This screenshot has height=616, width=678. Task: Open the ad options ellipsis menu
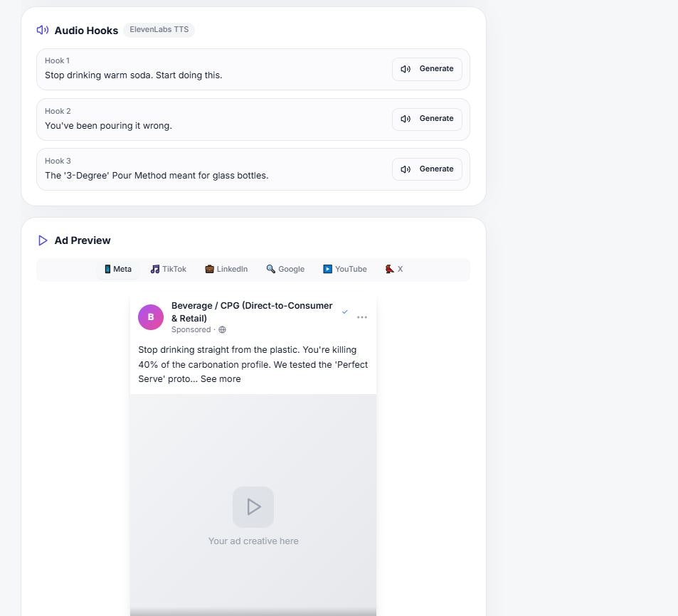point(362,317)
